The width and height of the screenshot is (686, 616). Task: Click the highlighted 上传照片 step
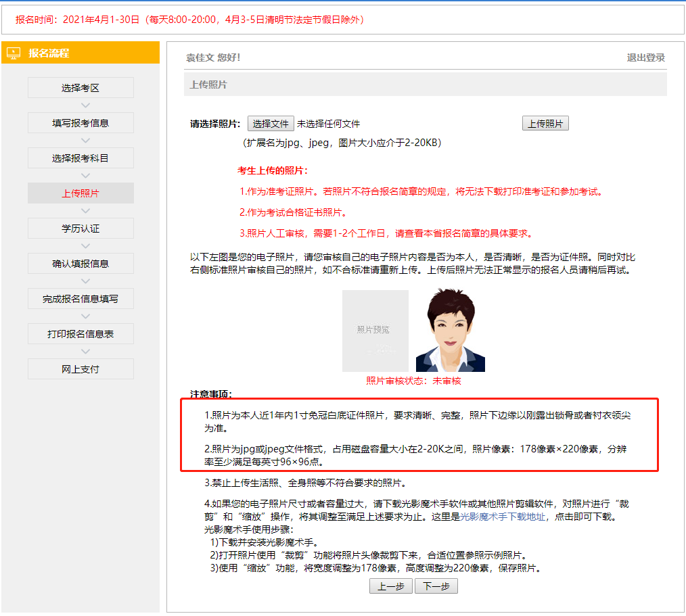pyautogui.click(x=80, y=193)
